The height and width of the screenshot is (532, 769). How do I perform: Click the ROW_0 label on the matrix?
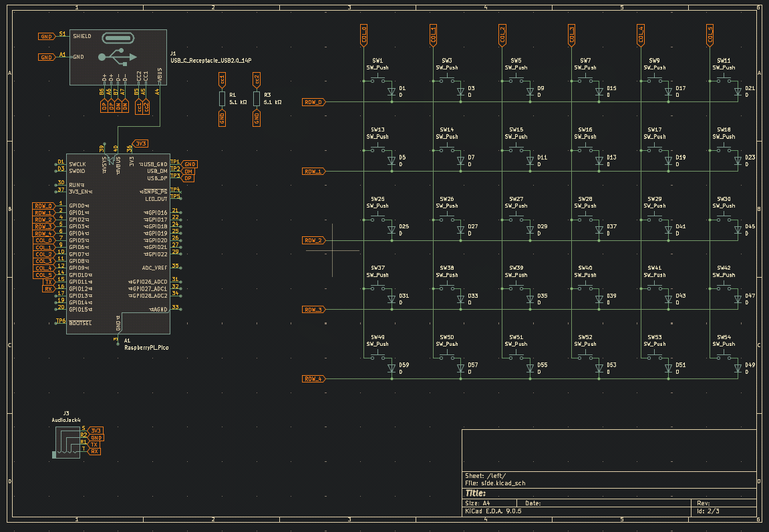pyautogui.click(x=313, y=102)
